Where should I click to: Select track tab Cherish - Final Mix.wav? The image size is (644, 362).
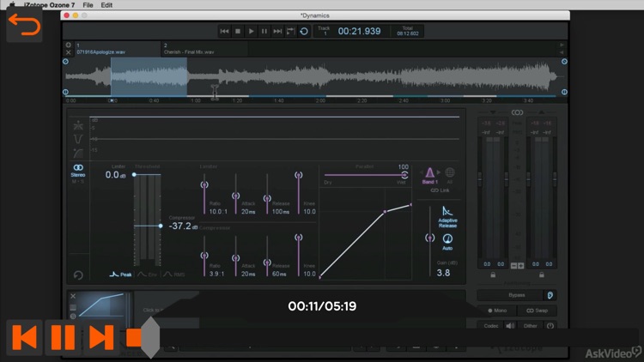pos(204,49)
